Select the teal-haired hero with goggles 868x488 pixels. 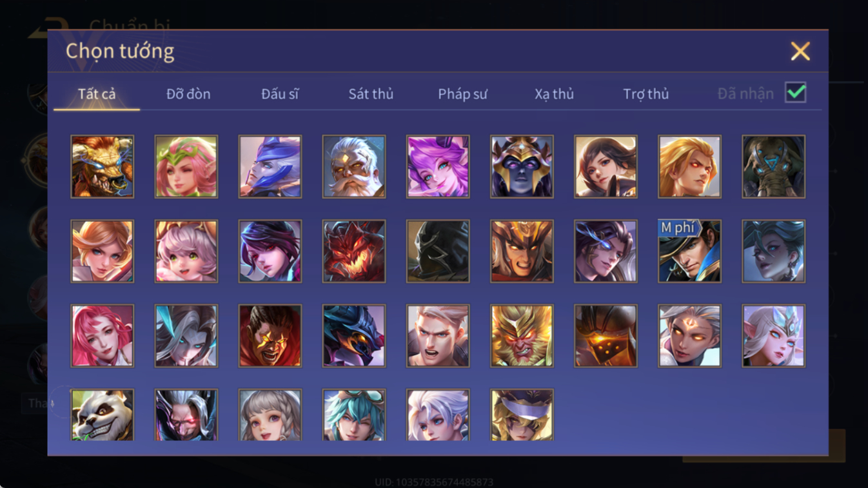click(x=354, y=415)
